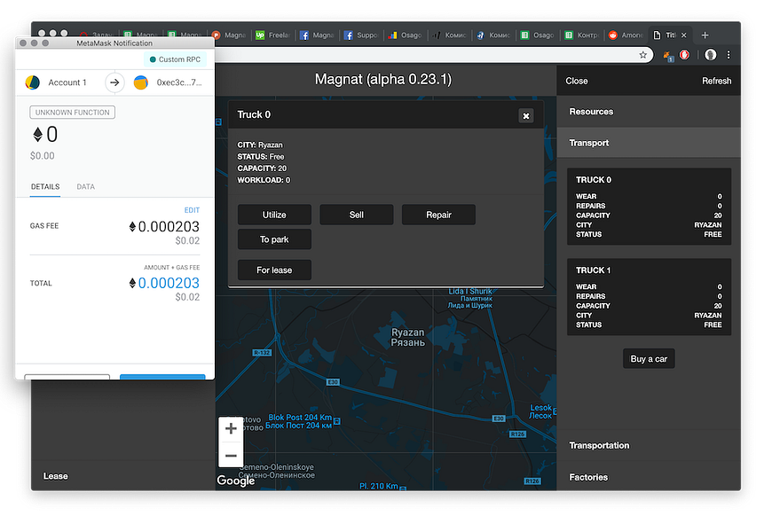Click the Account 1 avatar in MetaMask
The height and width of the screenshot is (532, 772).
click(33, 82)
